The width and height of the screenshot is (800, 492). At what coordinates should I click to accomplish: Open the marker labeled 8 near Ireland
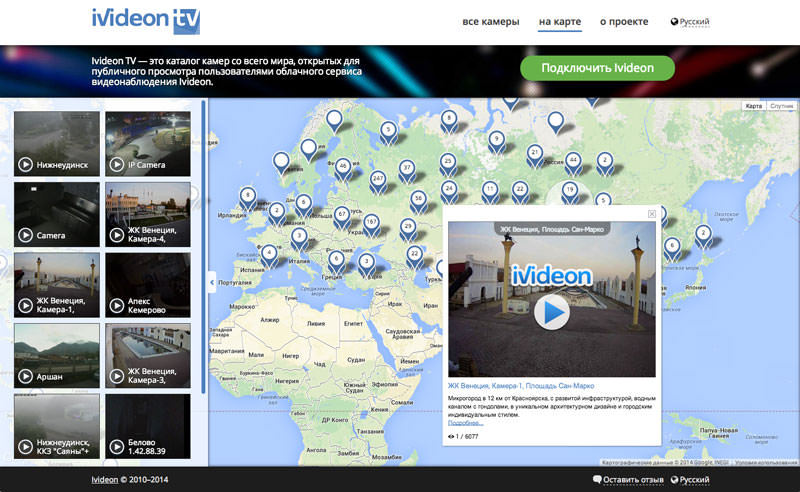pos(248,198)
